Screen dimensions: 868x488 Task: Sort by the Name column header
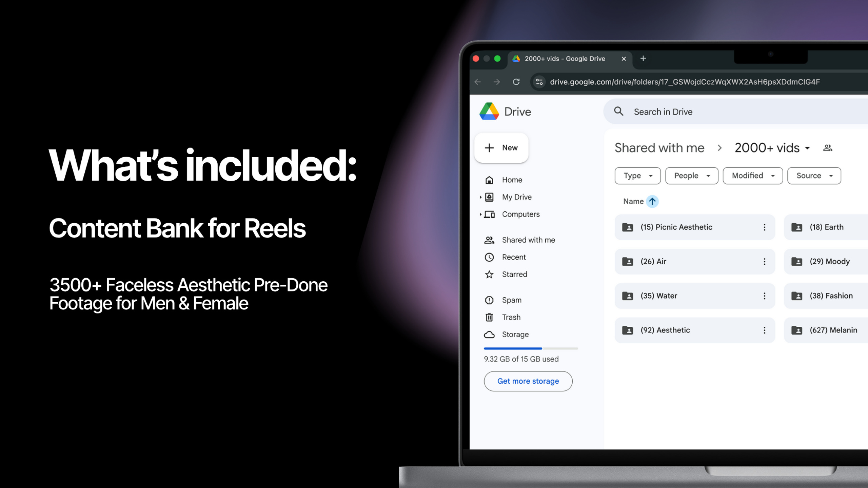[633, 201]
